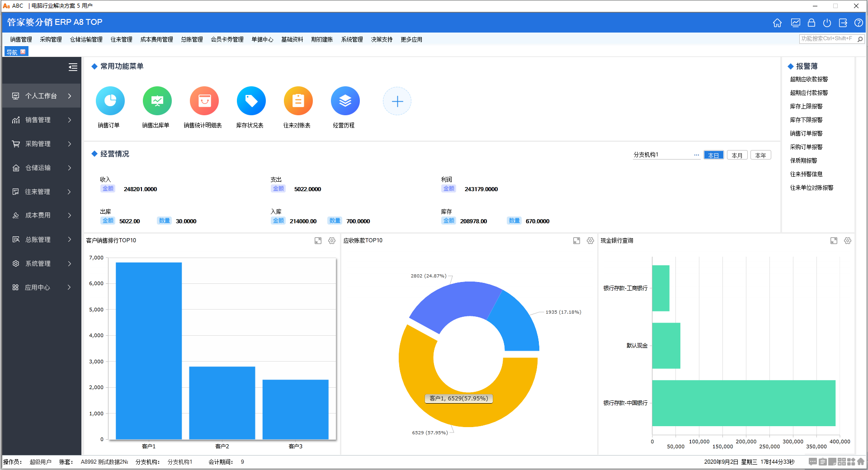
Task: Open the 更多应用 menu
Action: 411,39
